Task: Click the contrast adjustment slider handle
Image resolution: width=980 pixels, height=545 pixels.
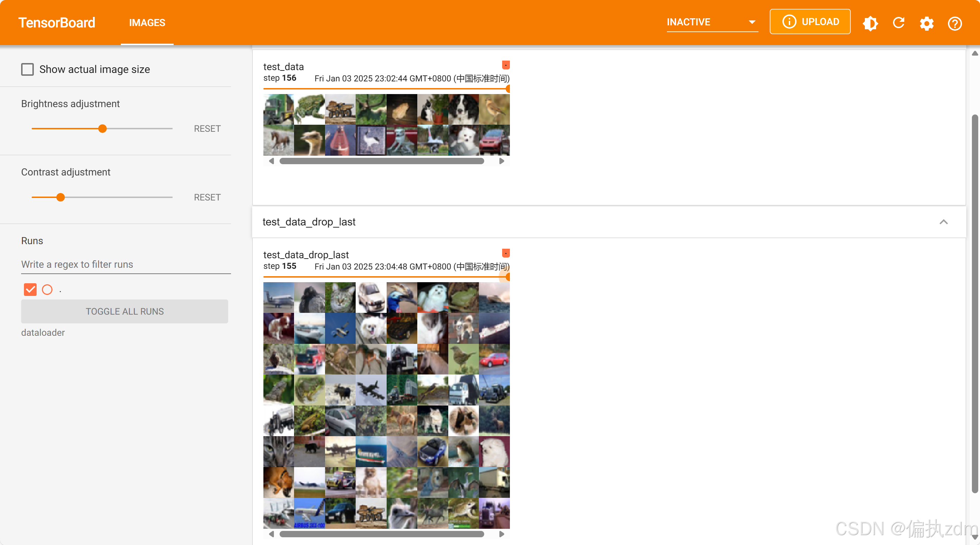Action: pos(61,197)
